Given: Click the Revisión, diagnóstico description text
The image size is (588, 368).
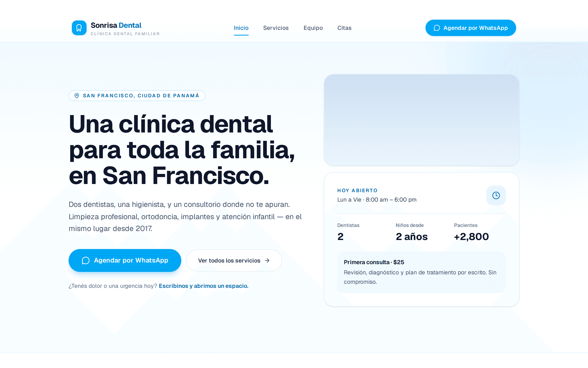Looking at the screenshot, I should pyautogui.click(x=420, y=277).
